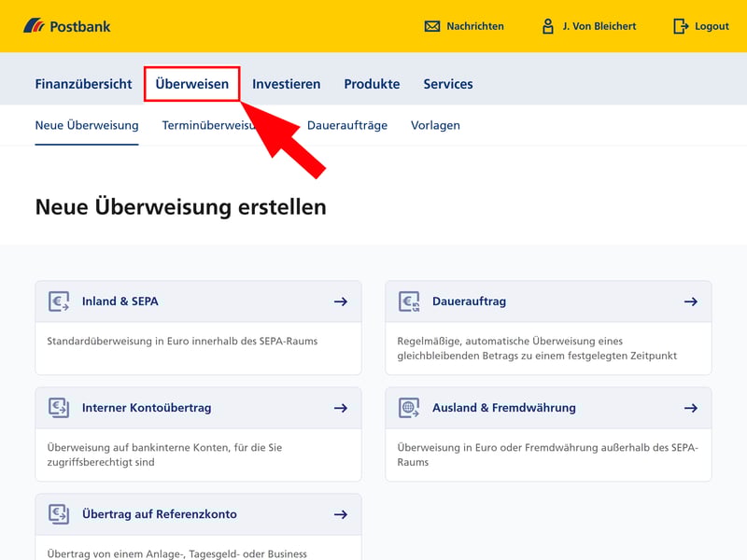The image size is (747, 560).
Task: Open the Nachrichten envelope icon
Action: (x=431, y=26)
